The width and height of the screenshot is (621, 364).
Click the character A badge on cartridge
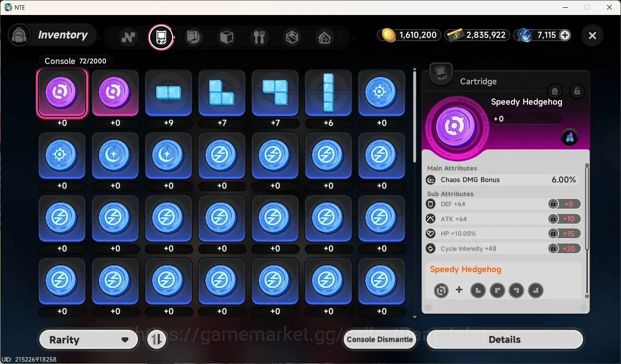(570, 137)
